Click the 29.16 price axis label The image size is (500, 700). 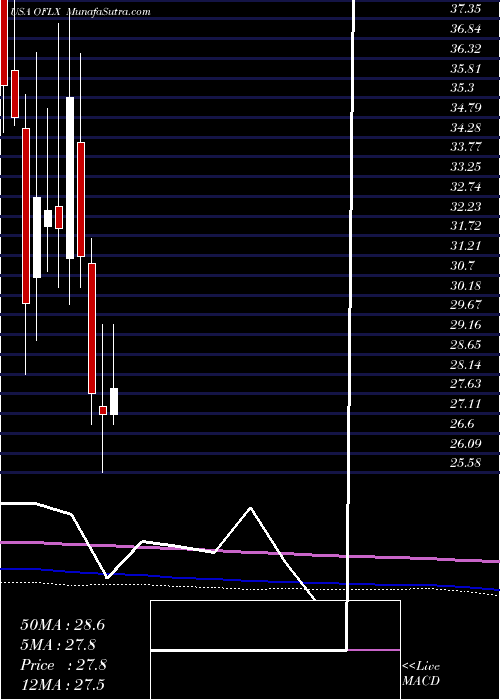pyautogui.click(x=466, y=325)
